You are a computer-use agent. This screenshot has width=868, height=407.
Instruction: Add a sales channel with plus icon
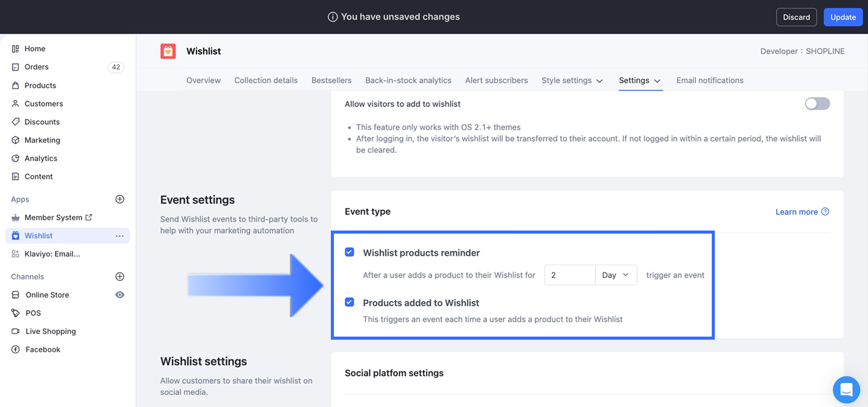[120, 276]
